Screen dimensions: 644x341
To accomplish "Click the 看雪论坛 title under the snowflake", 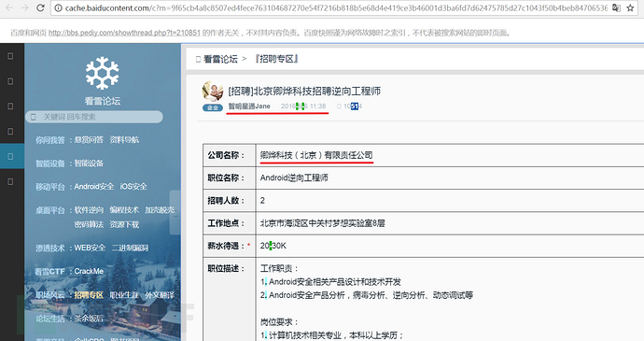I will coord(103,101).
